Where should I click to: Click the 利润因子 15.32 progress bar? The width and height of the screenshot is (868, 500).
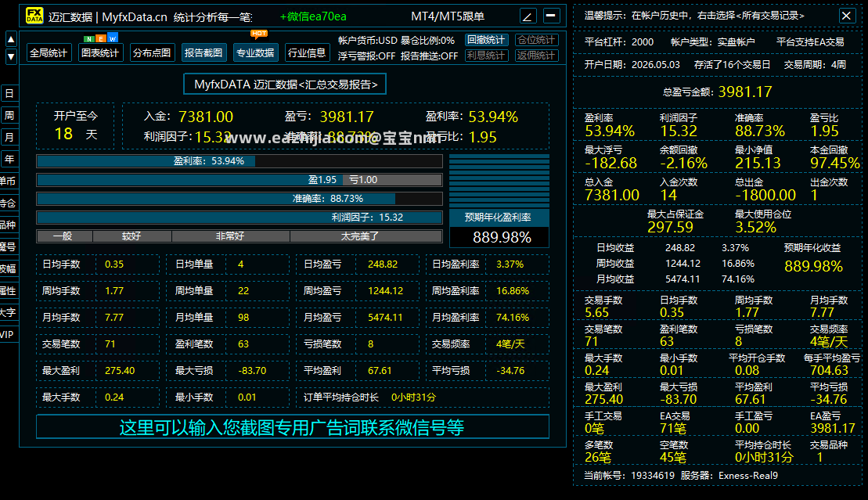click(x=240, y=218)
